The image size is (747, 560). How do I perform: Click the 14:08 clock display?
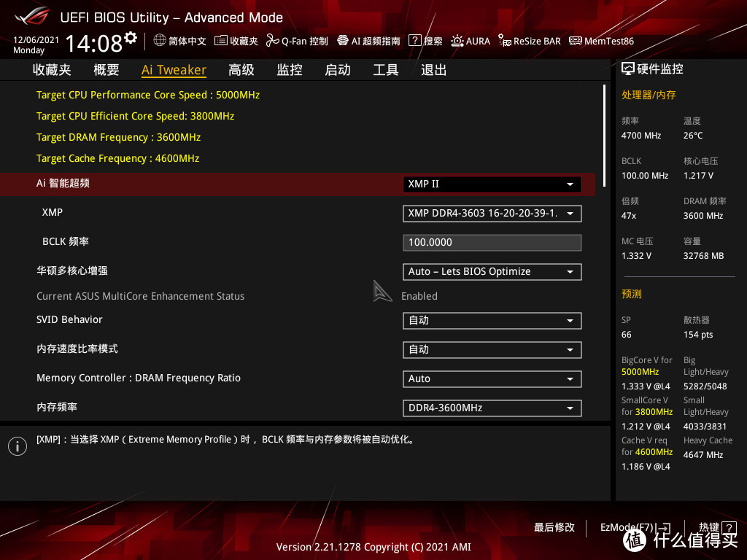coord(94,43)
